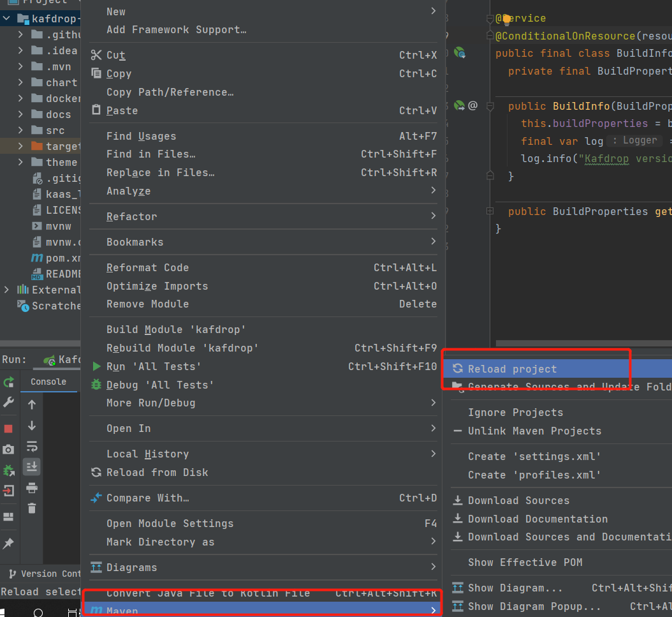The image size is (672, 617).
Task: Click the up arrow in console toolbar
Action: [x=32, y=405]
